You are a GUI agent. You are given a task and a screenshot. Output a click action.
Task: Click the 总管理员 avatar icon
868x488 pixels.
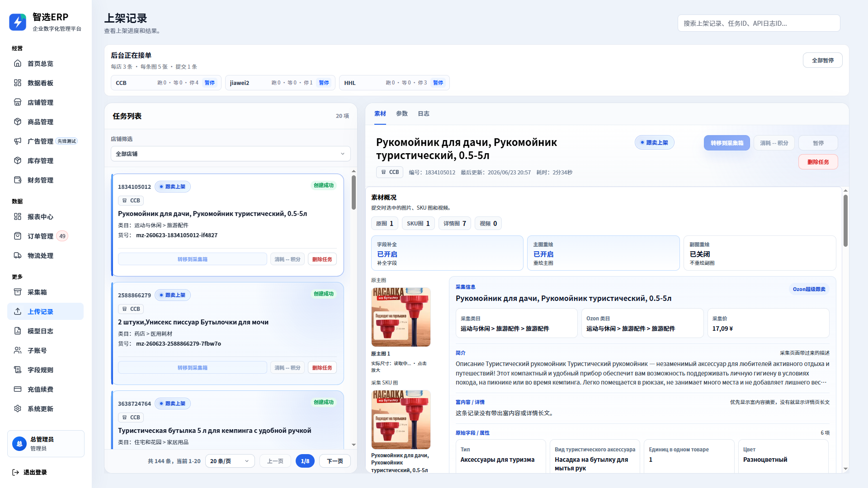pos(19,444)
